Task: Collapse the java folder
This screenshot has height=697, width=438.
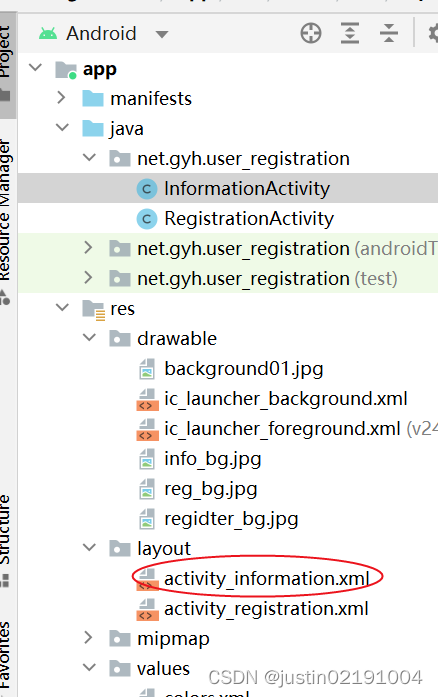Action: point(62,128)
